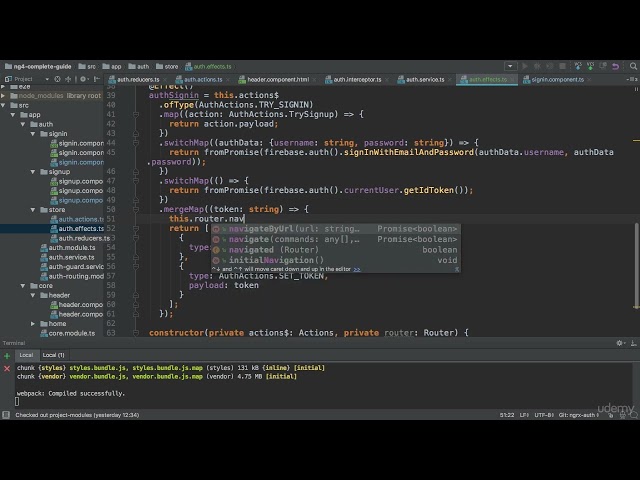Screen dimensions: 640x480
Task: Switch to auth.reducers.ts editor tab
Action: pos(137,79)
